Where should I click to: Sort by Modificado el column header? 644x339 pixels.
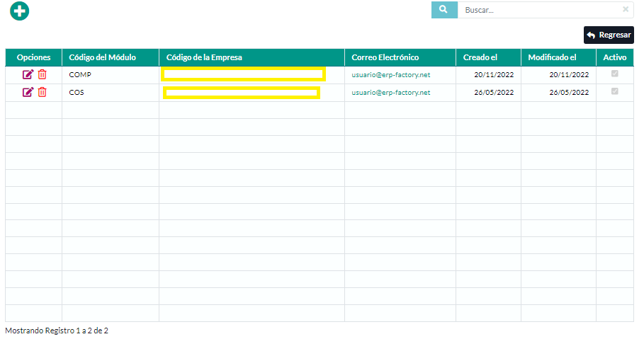click(552, 57)
